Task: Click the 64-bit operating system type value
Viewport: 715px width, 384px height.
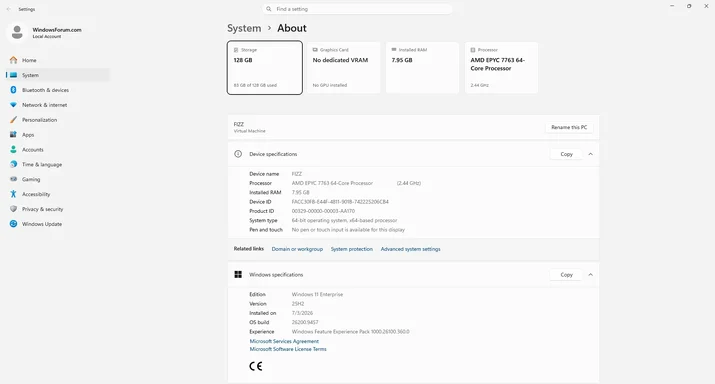Action: coord(344,220)
